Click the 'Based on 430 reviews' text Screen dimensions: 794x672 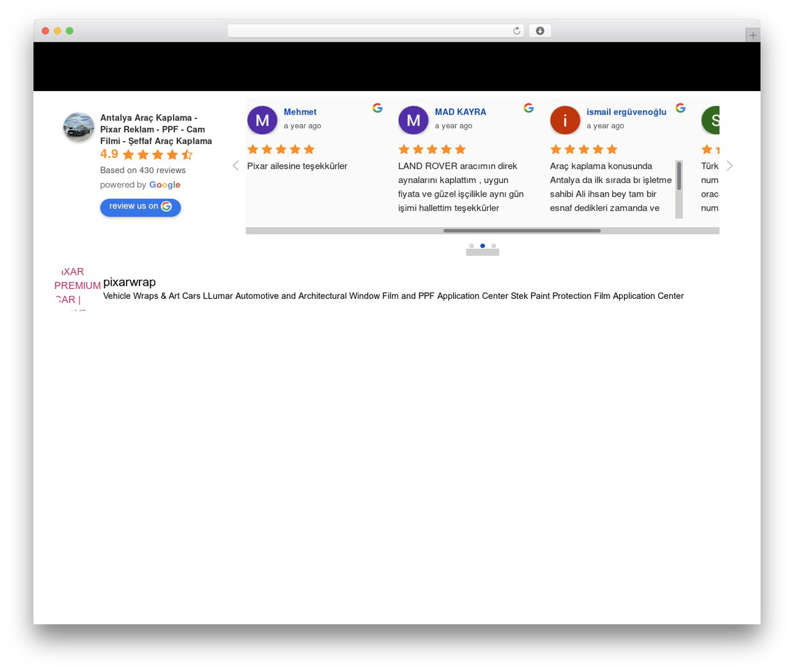[143, 170]
